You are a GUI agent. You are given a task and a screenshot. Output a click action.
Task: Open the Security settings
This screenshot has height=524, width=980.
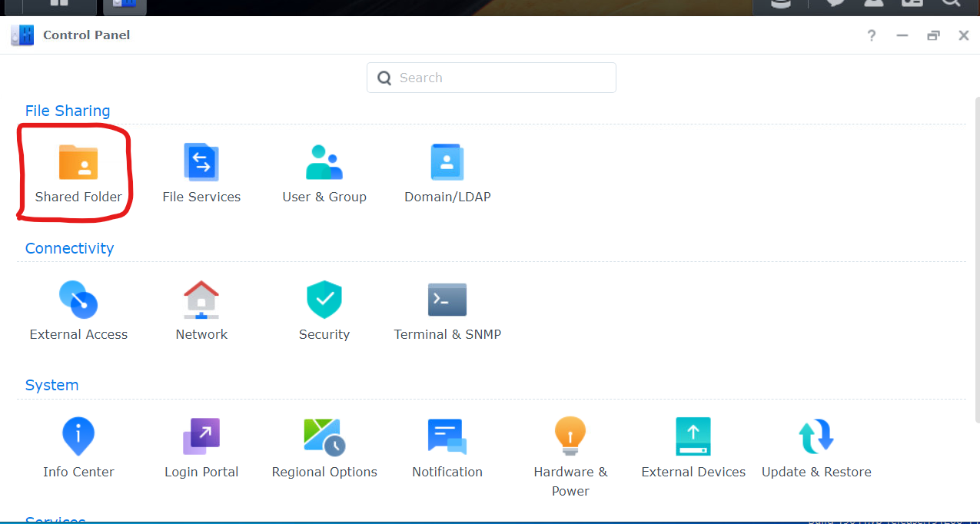(x=324, y=311)
